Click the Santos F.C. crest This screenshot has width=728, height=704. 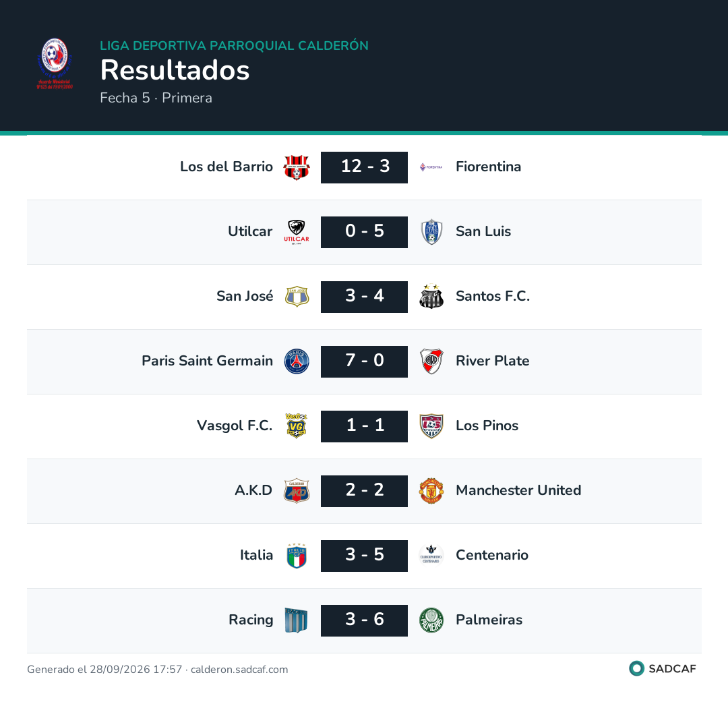431,297
